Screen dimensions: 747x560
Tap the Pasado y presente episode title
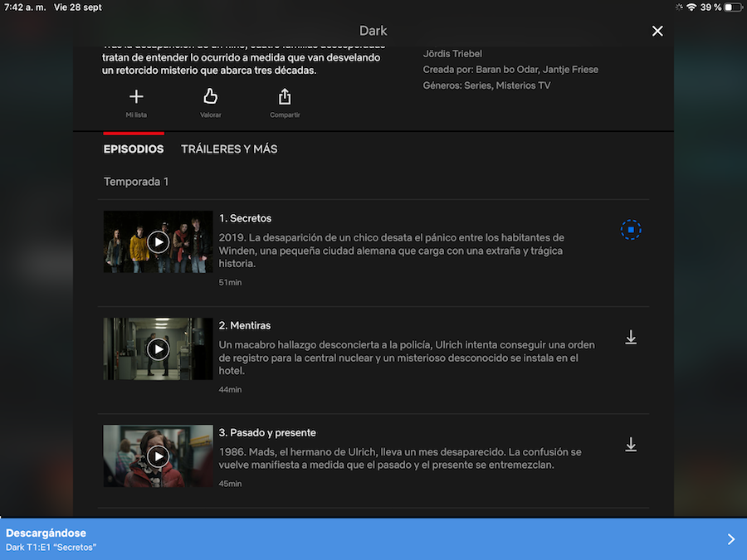[x=267, y=433]
